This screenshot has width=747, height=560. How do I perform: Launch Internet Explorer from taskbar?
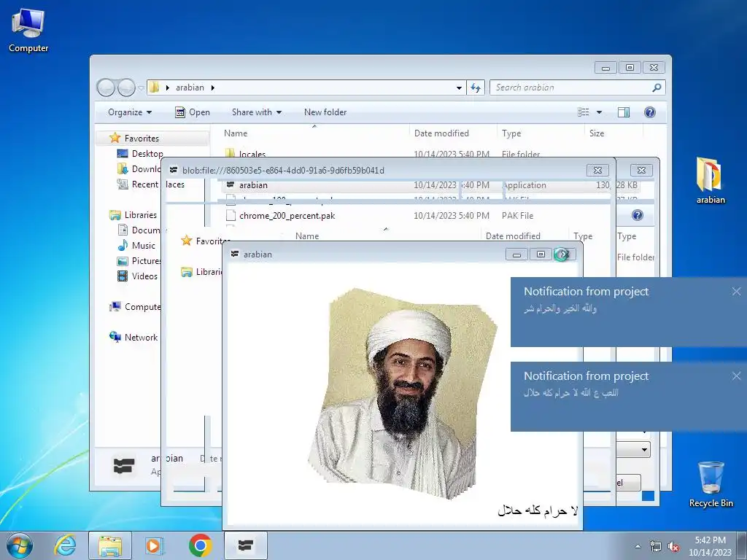click(65, 545)
